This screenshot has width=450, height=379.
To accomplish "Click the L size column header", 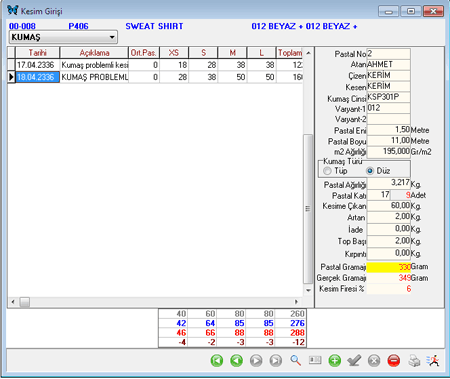I will tap(261, 53).
